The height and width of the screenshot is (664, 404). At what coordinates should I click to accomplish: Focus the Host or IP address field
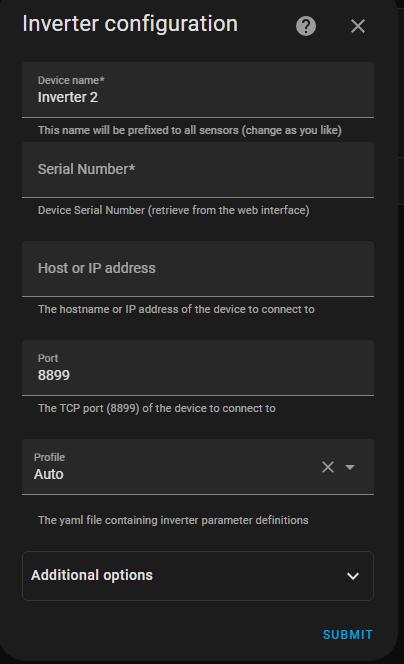198,269
